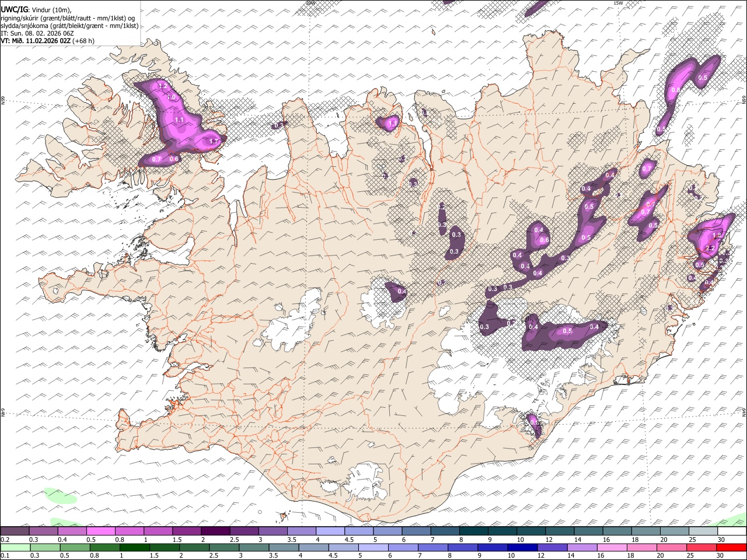Viewport: 747px width, 560px height.
Task: Select the purple legend swatch starting at 0.2
Action: 15,531
